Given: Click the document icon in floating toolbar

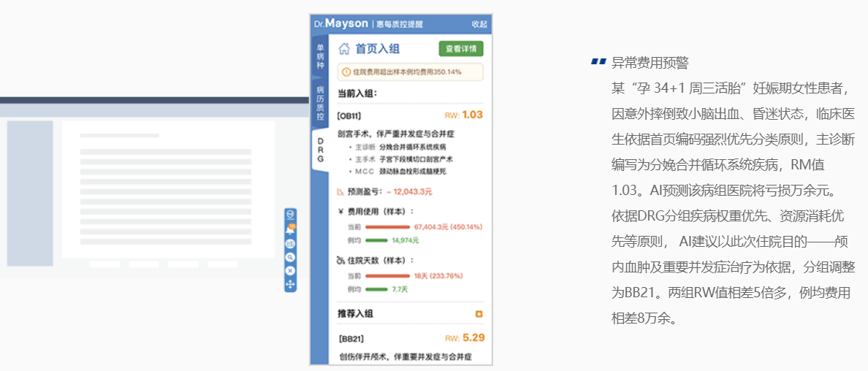Looking at the screenshot, I should (x=290, y=243).
